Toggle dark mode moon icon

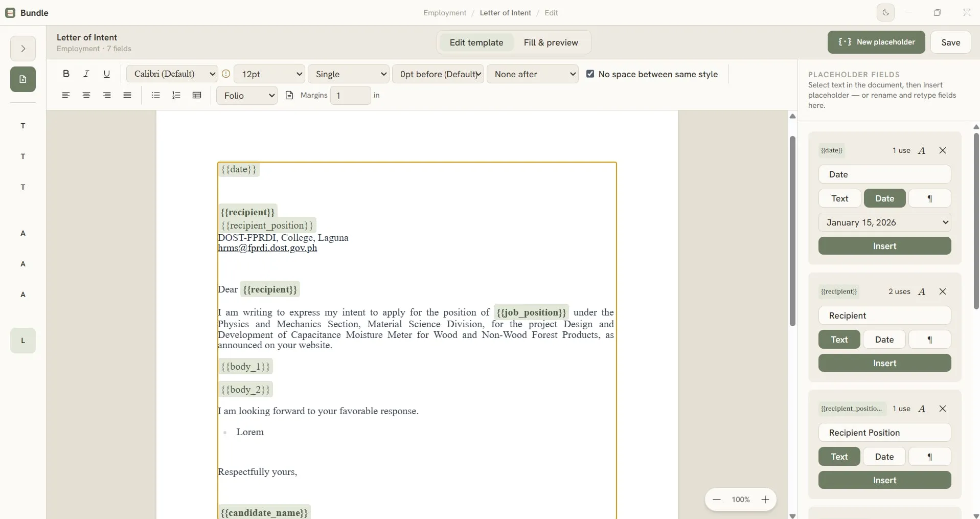tap(886, 12)
